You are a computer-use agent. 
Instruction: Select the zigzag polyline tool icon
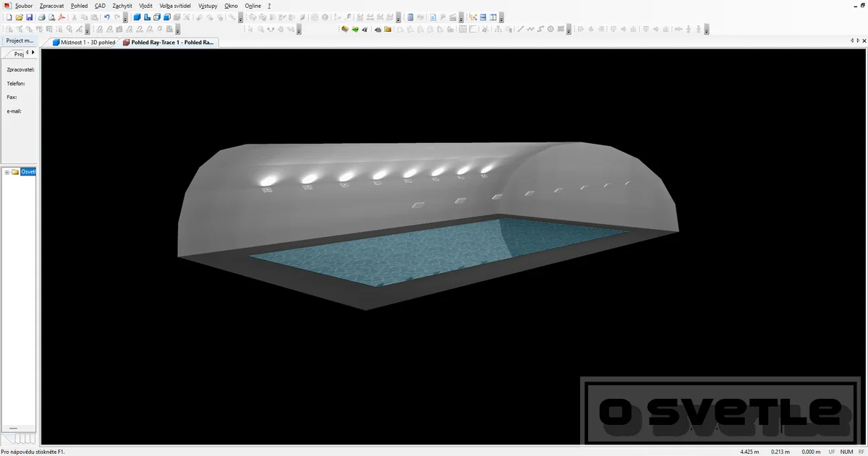point(531,30)
